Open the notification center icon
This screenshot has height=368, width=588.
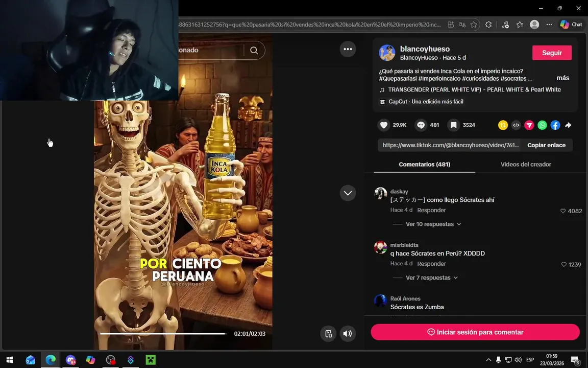click(x=575, y=360)
